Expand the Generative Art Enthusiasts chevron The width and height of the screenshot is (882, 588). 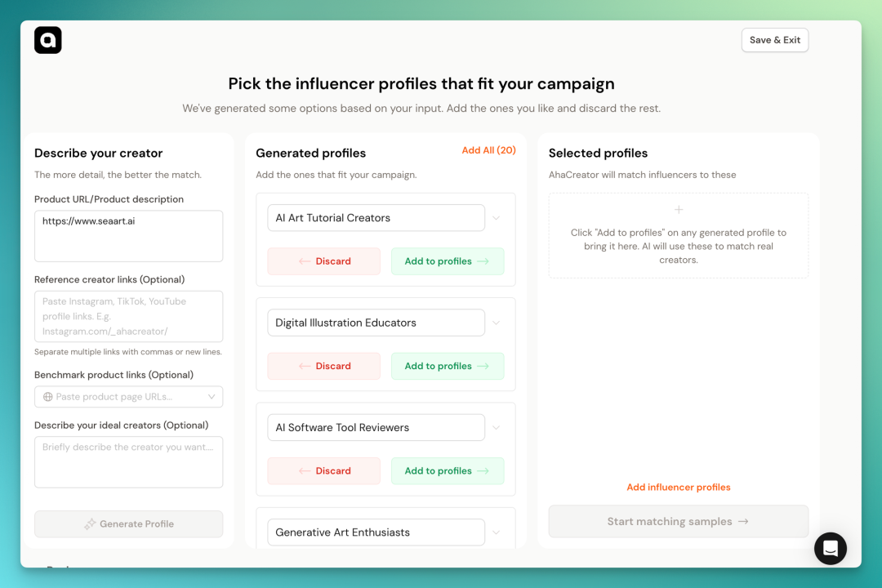[x=497, y=532]
